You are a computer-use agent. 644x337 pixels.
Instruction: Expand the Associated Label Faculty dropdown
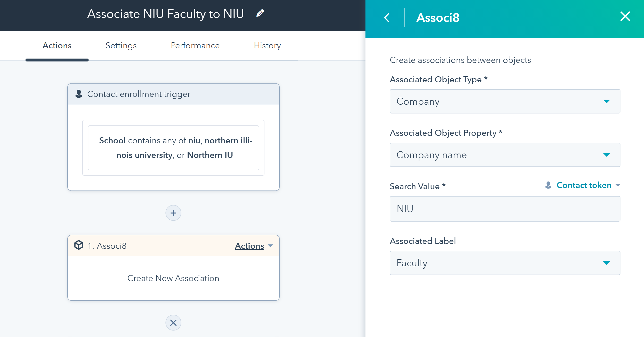point(505,263)
